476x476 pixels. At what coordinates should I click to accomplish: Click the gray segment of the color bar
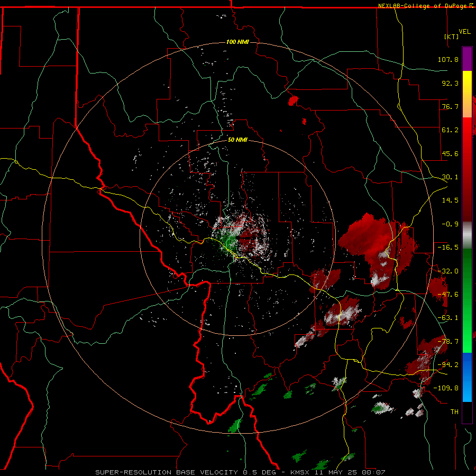(x=467, y=235)
